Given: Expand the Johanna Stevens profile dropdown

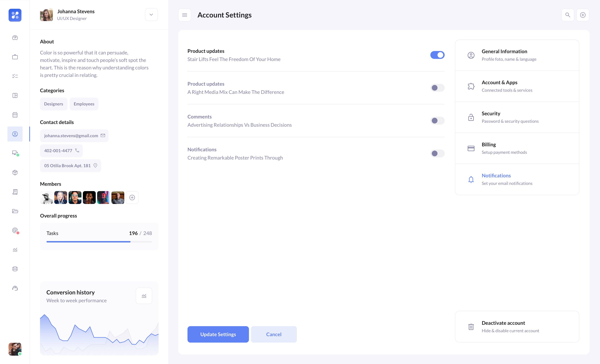Looking at the screenshot, I should (x=151, y=15).
